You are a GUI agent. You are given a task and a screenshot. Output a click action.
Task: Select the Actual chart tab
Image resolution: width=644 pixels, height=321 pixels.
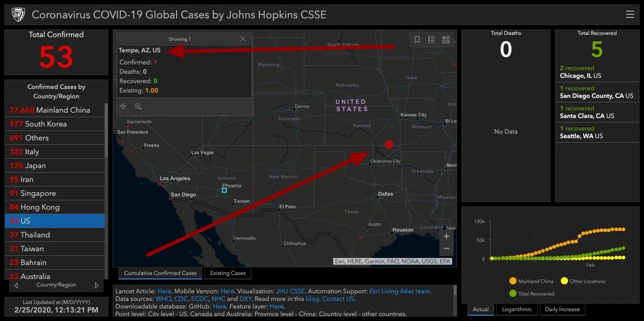[481, 309]
